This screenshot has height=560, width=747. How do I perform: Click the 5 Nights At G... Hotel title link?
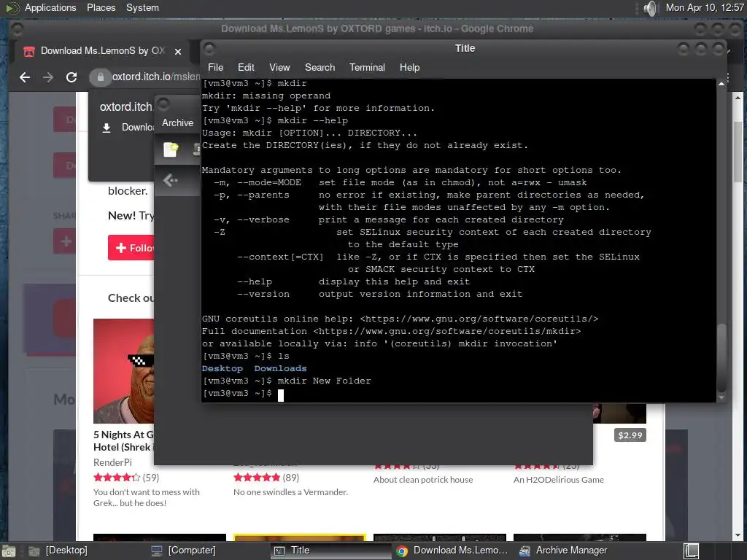pos(124,441)
